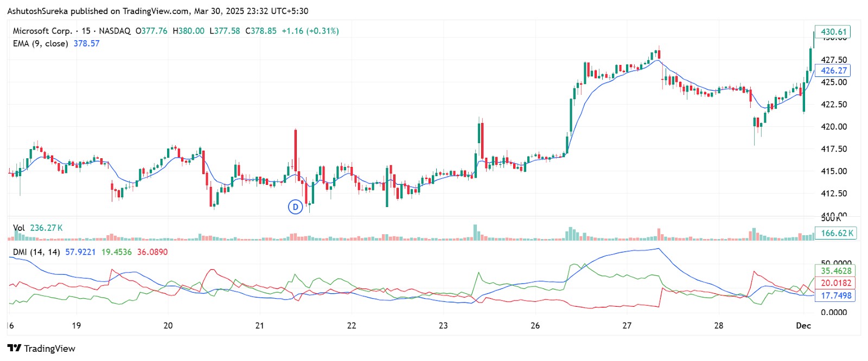
Task: Click the date label 19 on time axis
Action: pyautogui.click(x=76, y=325)
